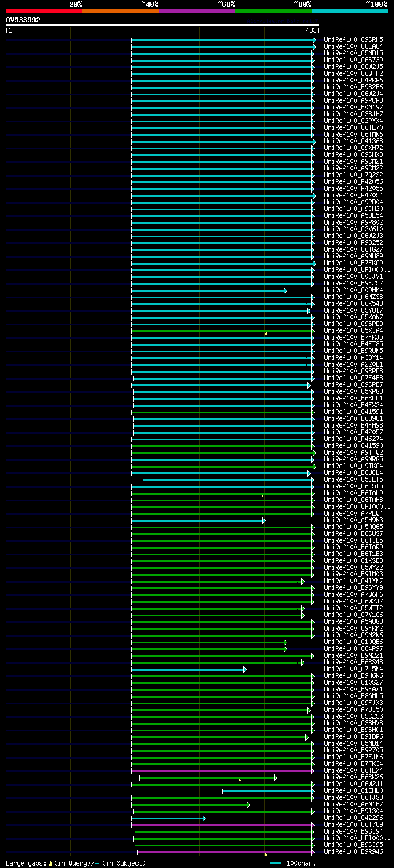Select the UniRef100_Q41591 label

click(353, 412)
